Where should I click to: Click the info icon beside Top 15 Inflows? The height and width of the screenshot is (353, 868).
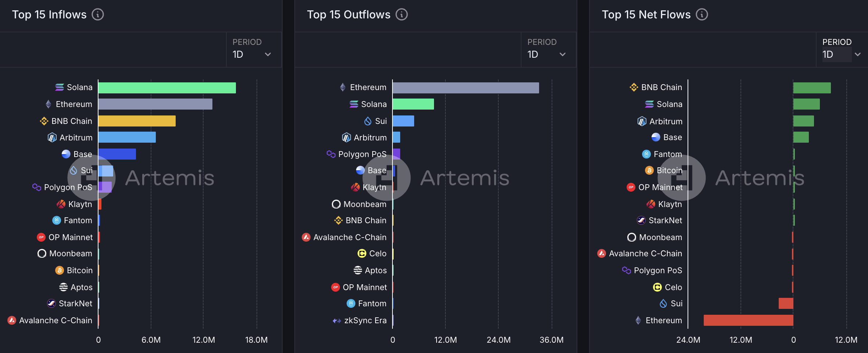(x=98, y=15)
